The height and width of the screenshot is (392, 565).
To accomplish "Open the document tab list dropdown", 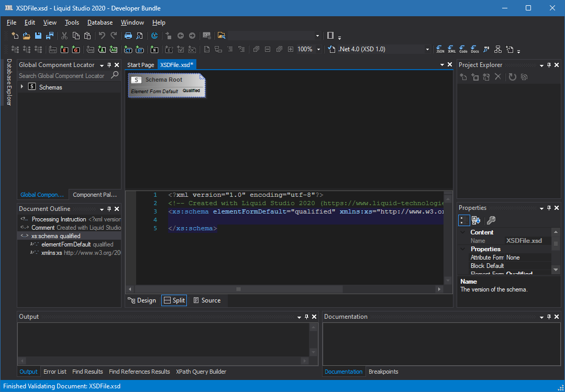I will point(442,65).
